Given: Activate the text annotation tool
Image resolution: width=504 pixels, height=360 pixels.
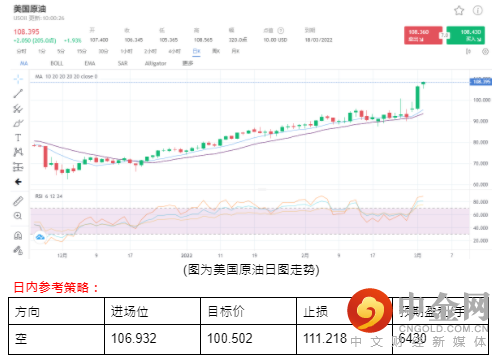Looking at the screenshot, I should click(x=18, y=138).
